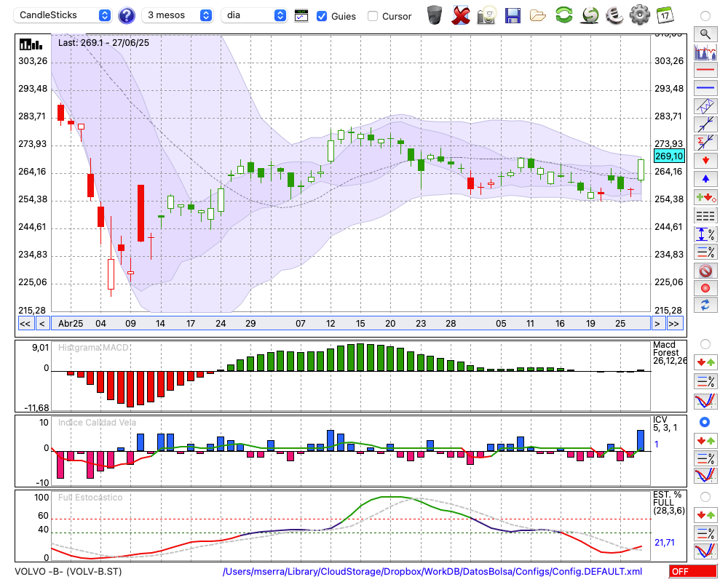The width and height of the screenshot is (728, 582).
Task: Step chart forward with > button
Action: (x=657, y=324)
